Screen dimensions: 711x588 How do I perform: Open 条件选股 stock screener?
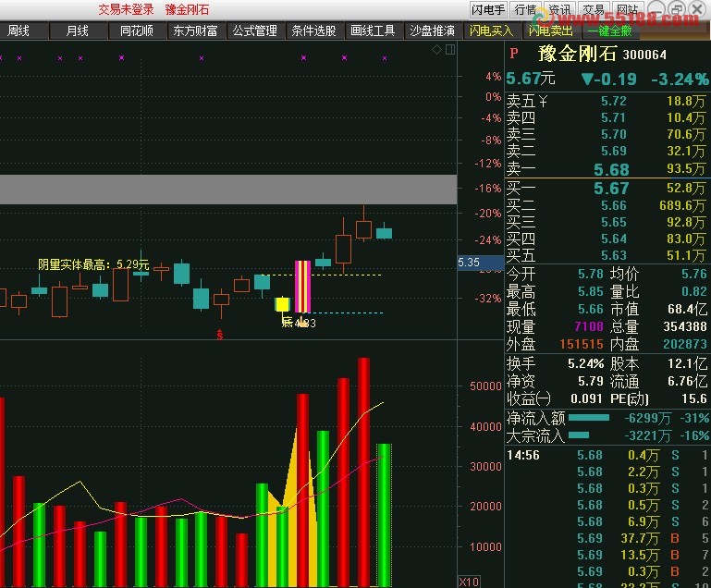(313, 31)
